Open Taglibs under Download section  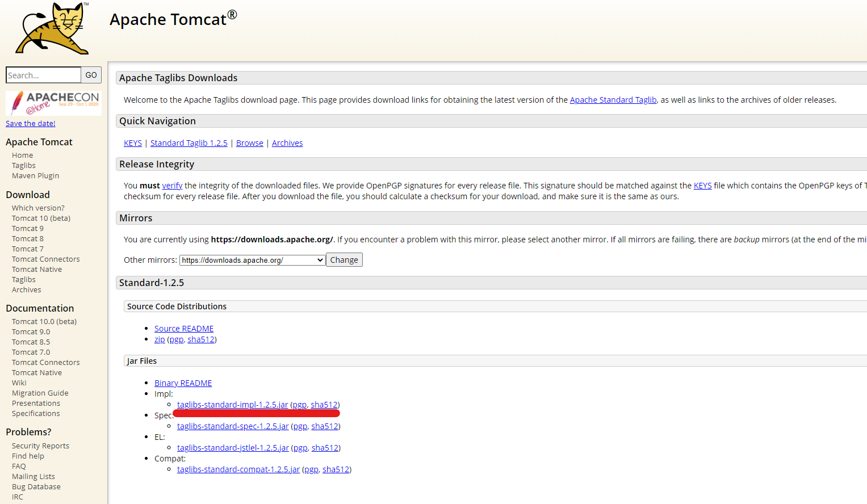(x=24, y=279)
